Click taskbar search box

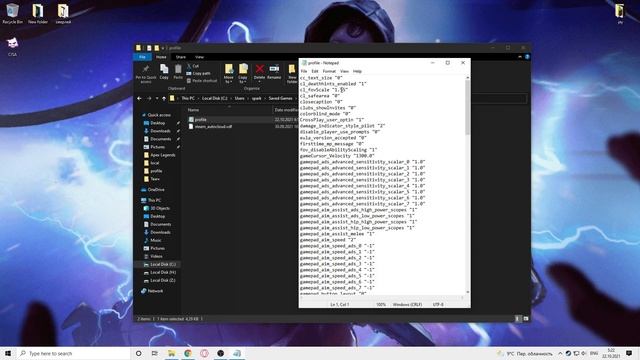tap(73, 353)
